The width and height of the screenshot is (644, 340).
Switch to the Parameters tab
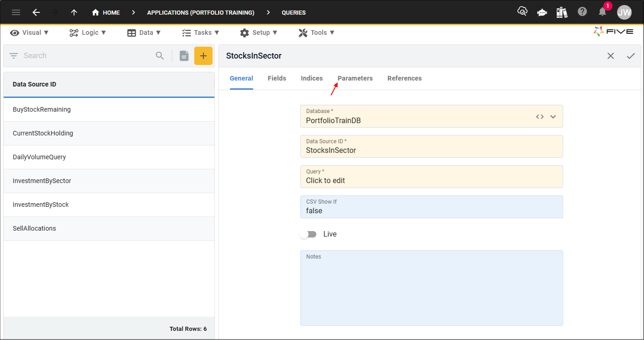(355, 78)
